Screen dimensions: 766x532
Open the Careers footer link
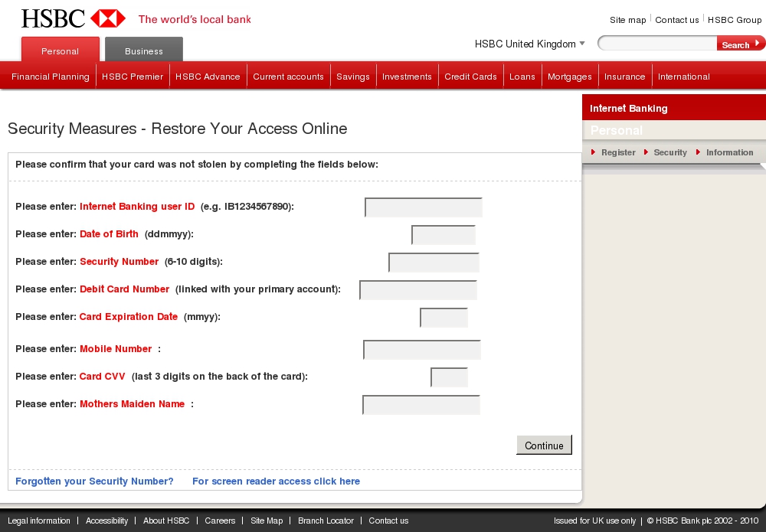tap(220, 521)
